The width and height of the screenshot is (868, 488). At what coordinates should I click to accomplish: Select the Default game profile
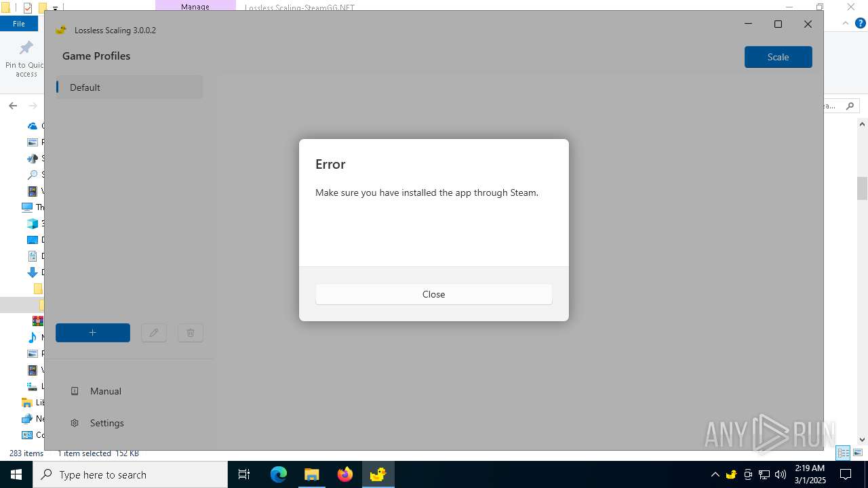129,87
